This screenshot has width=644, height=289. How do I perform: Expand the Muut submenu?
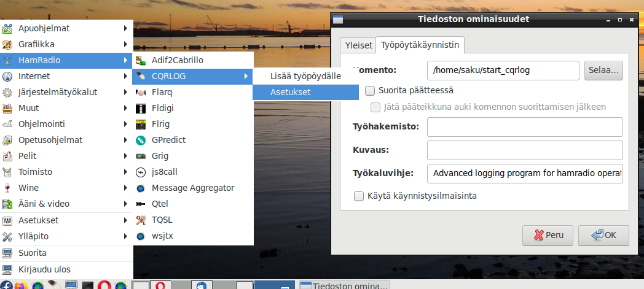click(66, 108)
